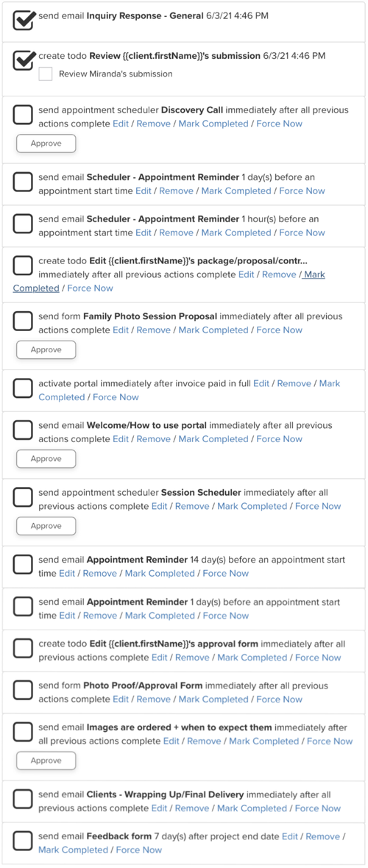Mark Completed the Clients - Wrapping Up/Final Delivery email
This screenshot has height=868, width=368.
[252, 808]
